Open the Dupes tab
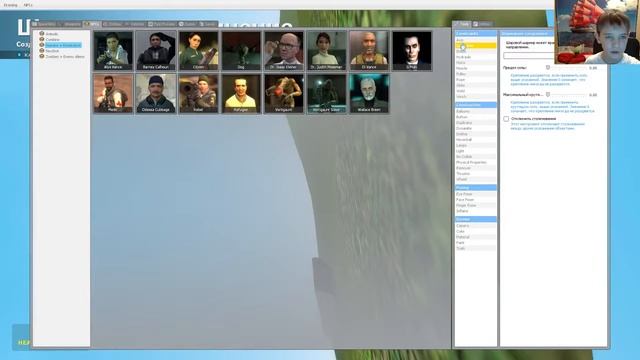Viewport: 640px width, 360px height. pyautogui.click(x=188, y=24)
